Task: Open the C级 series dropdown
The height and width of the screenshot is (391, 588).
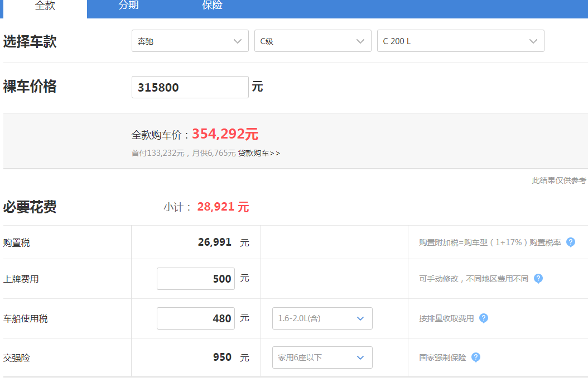Action: pos(313,41)
